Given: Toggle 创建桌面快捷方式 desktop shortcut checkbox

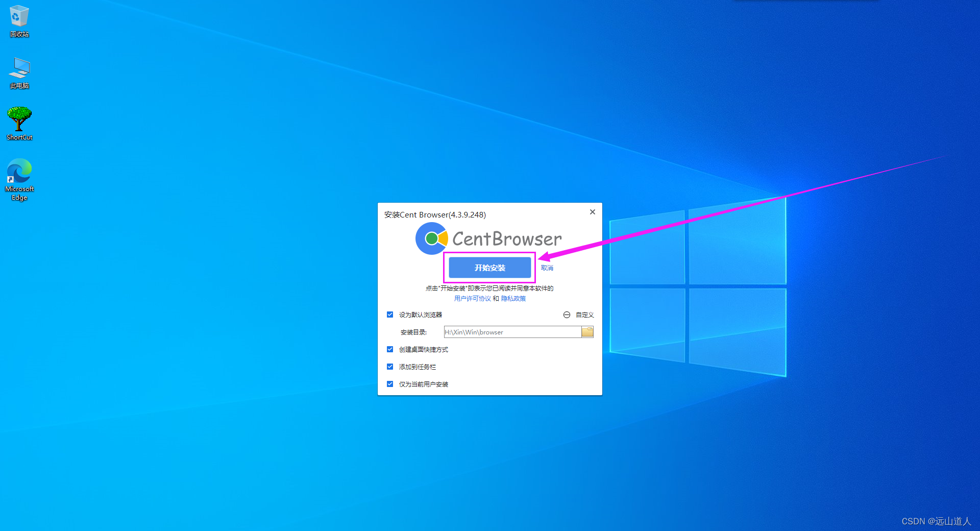Looking at the screenshot, I should (390, 349).
